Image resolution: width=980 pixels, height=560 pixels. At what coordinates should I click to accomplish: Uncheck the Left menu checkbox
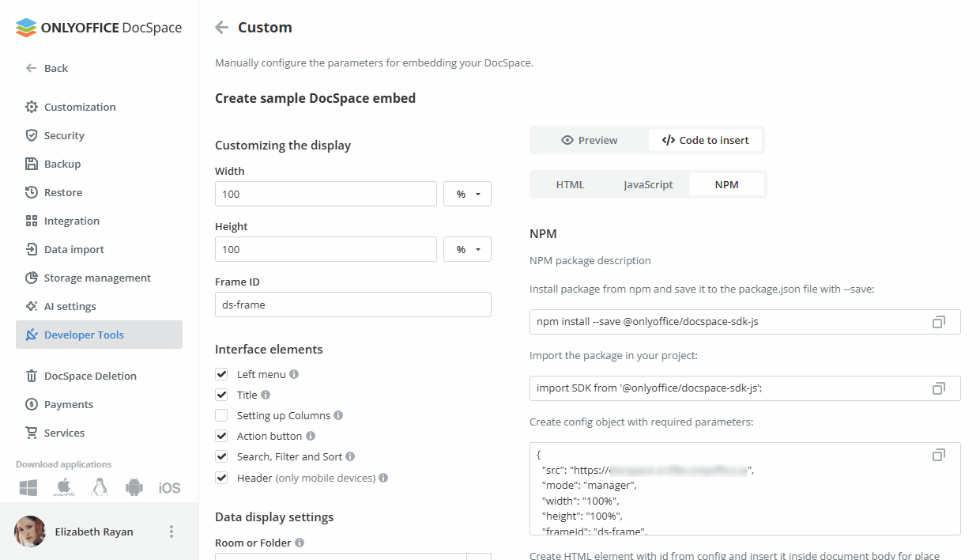[x=221, y=374]
